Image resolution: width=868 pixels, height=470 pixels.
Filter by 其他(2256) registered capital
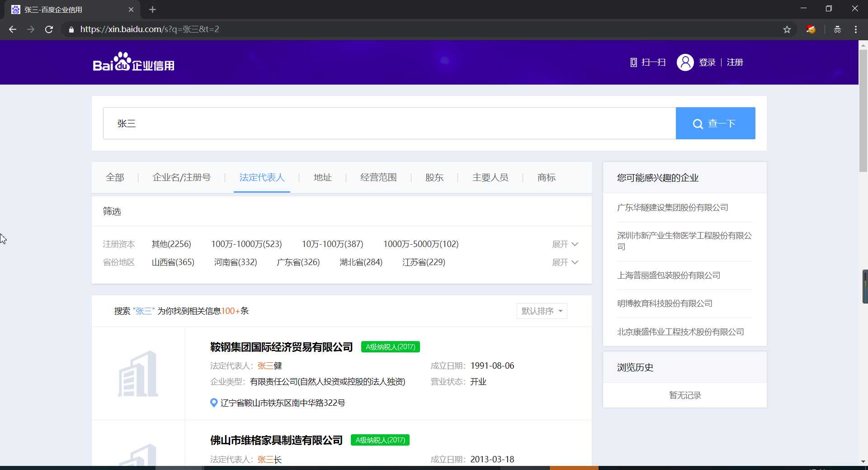(x=171, y=244)
